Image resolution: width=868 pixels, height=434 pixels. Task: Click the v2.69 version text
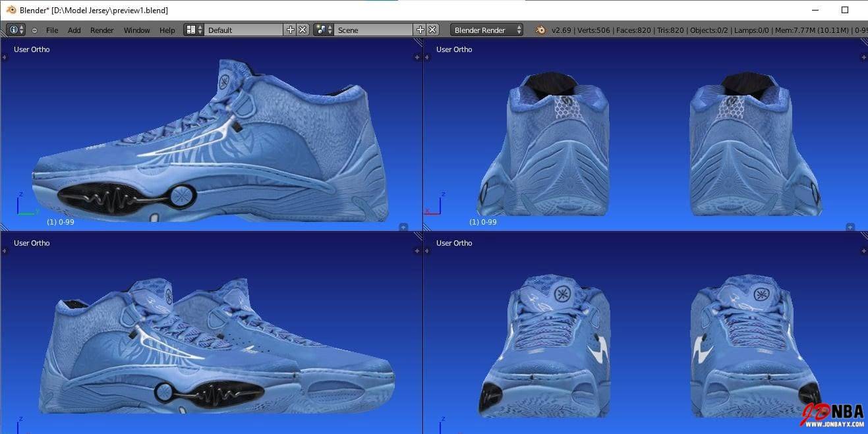(x=561, y=30)
